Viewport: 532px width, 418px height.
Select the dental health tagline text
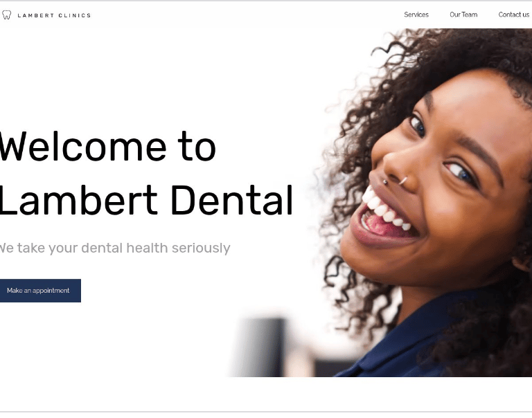[115, 248]
